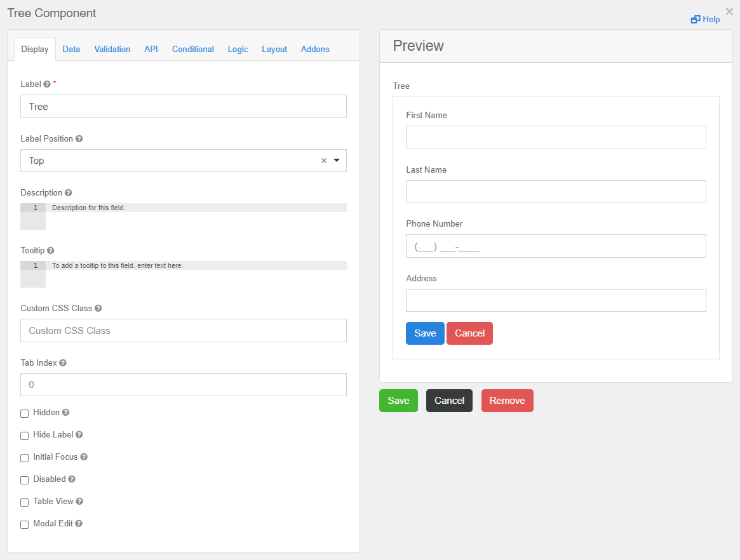Click the Tooltip help icon
Image resolution: width=740 pixels, height=560 pixels.
coord(50,251)
